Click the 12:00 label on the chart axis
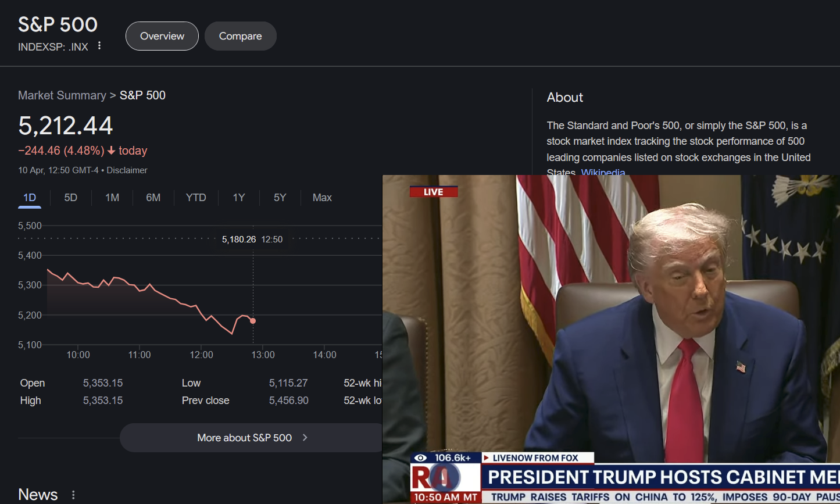Screen dimensions: 840x504 point(201,355)
